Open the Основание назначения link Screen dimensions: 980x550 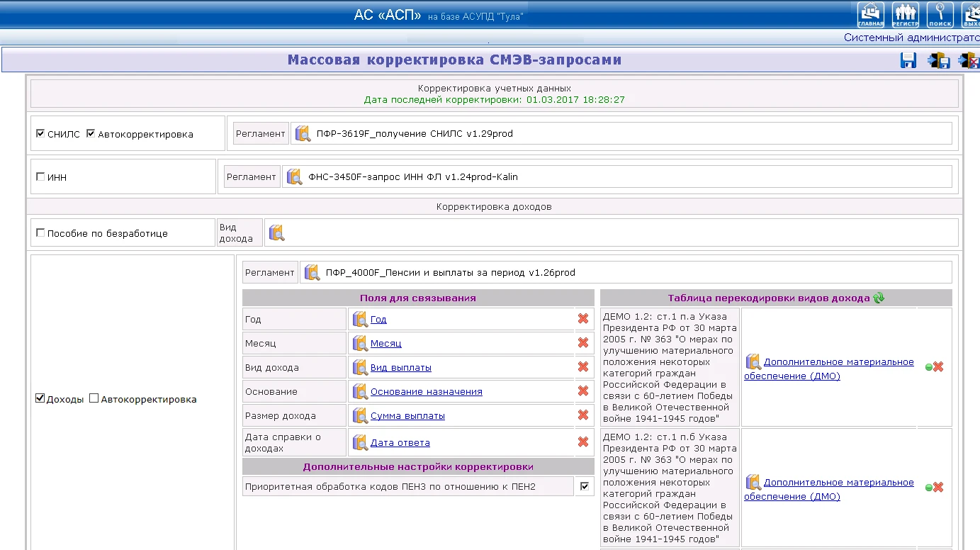[x=427, y=392]
